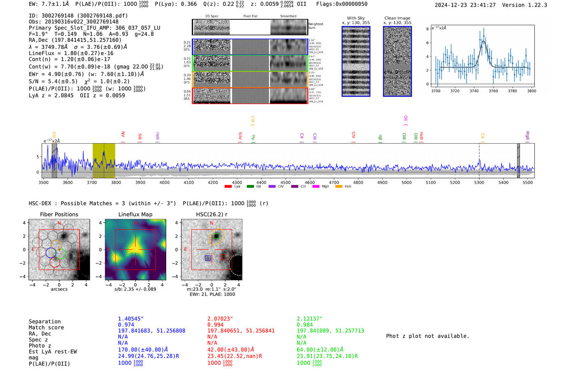Screen dimensions: 576x392
Task: Open the HSC(26.2) r cutout image
Action: point(211,250)
